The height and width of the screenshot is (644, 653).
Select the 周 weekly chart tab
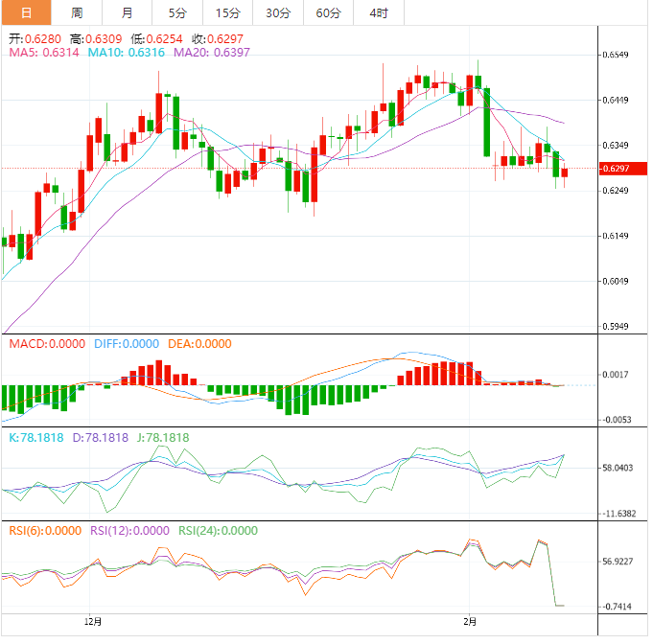pyautogui.click(x=77, y=12)
